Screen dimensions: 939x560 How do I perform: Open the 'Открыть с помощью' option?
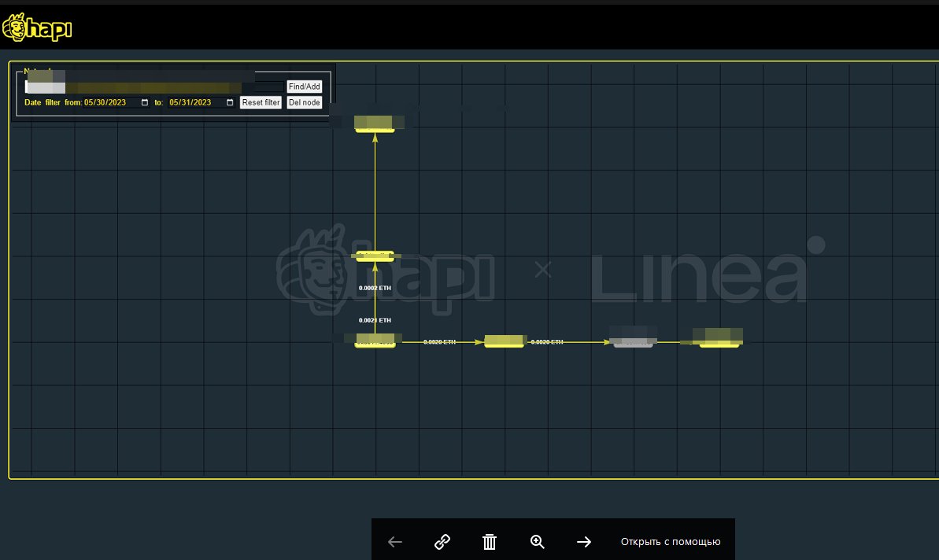[670, 542]
